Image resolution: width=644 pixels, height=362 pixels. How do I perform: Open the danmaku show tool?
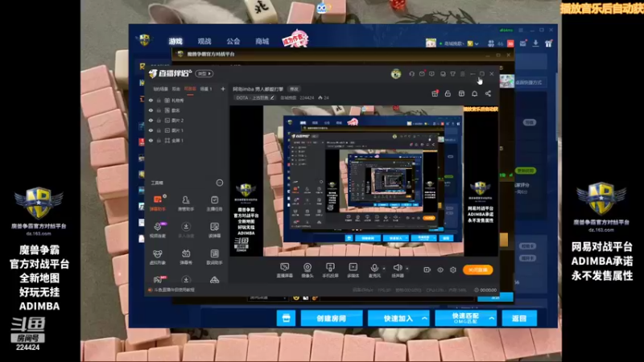(186, 257)
